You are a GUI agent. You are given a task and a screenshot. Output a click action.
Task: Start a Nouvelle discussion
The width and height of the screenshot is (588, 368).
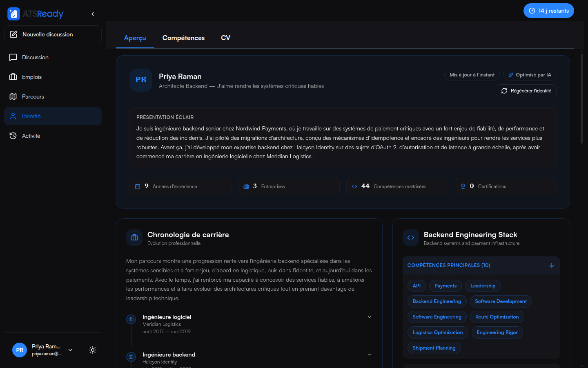coord(53,34)
